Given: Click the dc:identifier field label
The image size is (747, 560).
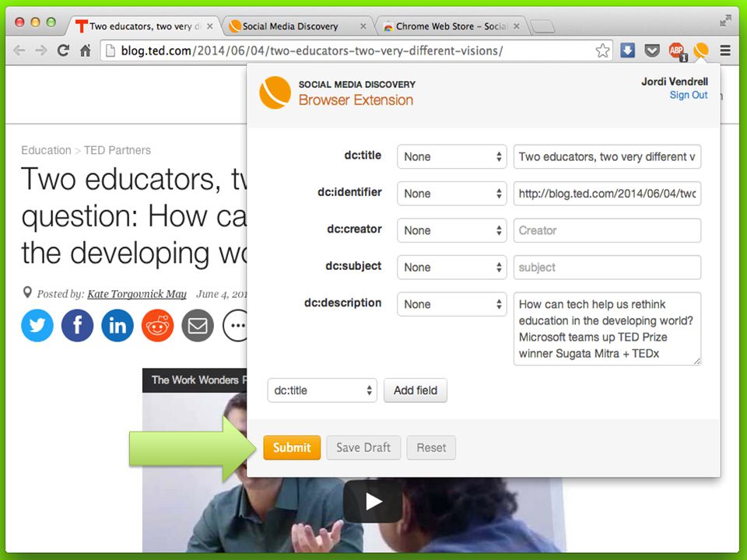Looking at the screenshot, I should (x=349, y=192).
